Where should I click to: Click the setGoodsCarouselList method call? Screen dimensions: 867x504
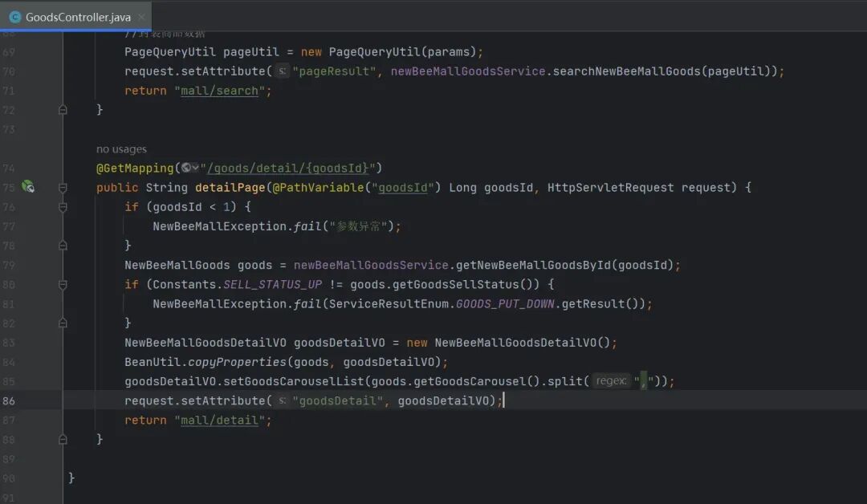(x=293, y=381)
